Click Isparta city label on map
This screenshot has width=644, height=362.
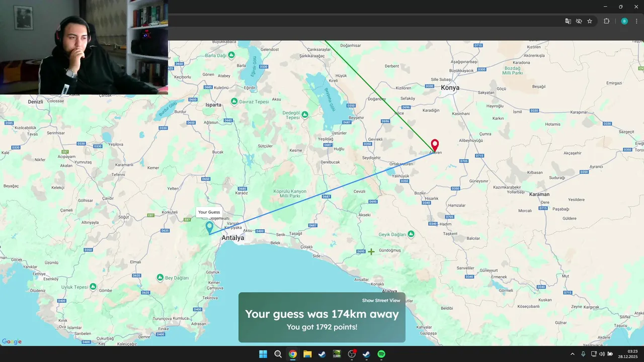213,105
